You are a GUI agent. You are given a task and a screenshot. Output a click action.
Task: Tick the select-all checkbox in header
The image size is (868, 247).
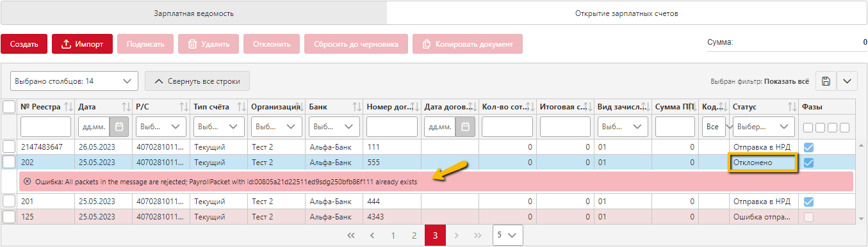[9, 107]
